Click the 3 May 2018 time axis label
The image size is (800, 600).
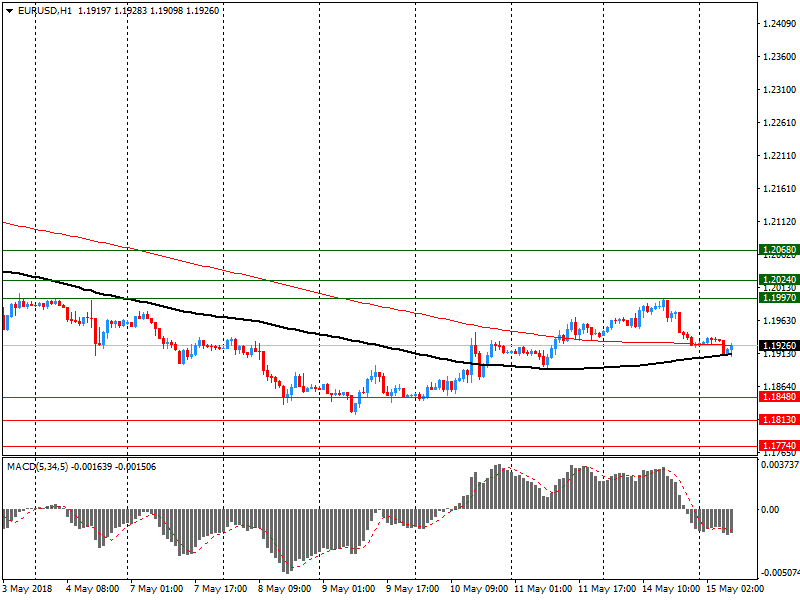27,589
